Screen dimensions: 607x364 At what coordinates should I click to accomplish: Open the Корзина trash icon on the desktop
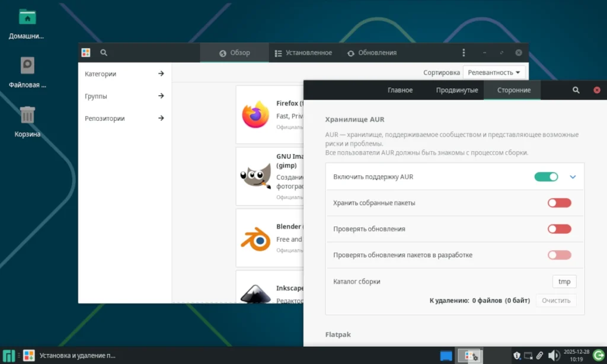(x=27, y=122)
